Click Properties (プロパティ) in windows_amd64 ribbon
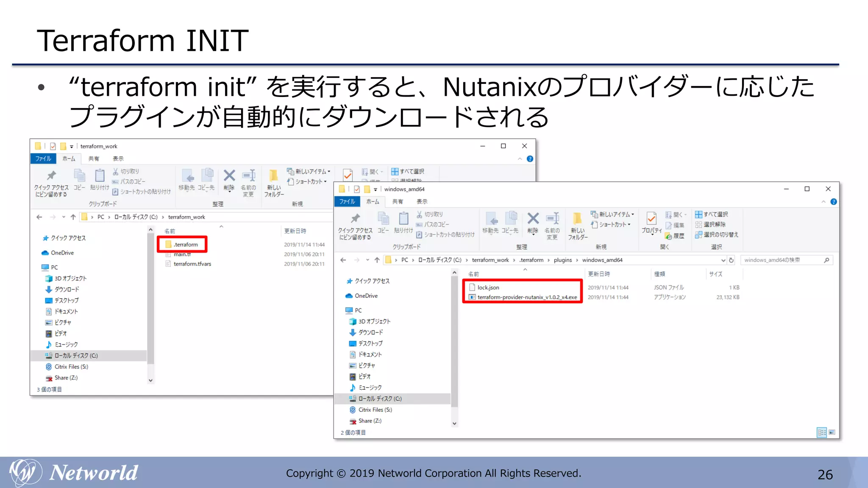Screen dimensions: 868x488 point(651,224)
